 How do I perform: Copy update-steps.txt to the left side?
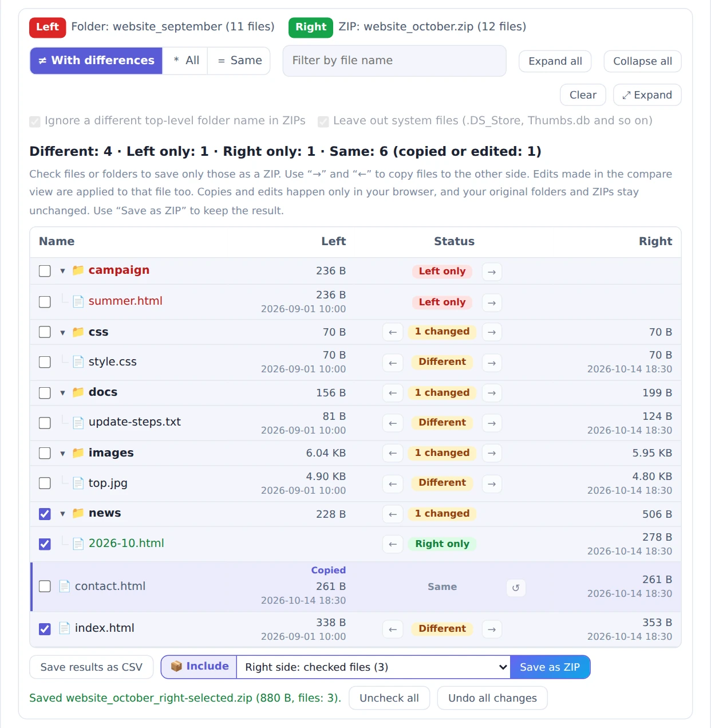pyautogui.click(x=393, y=423)
